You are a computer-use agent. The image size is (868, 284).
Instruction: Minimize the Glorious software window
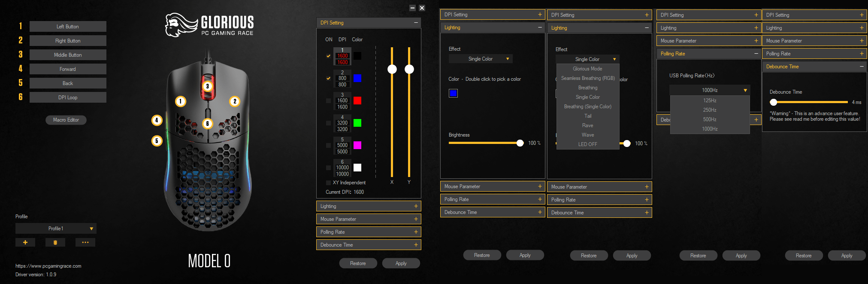click(412, 8)
